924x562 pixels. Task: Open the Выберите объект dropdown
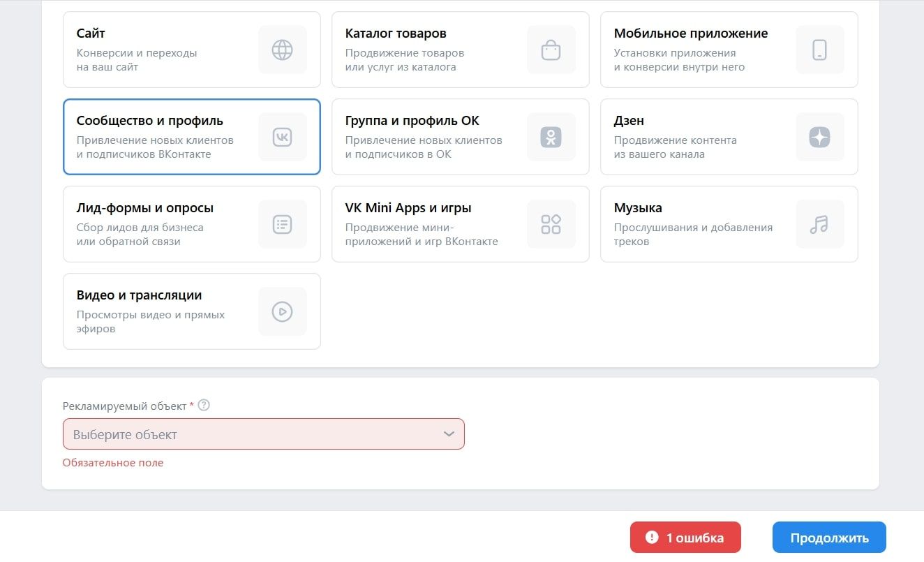[x=251, y=434]
